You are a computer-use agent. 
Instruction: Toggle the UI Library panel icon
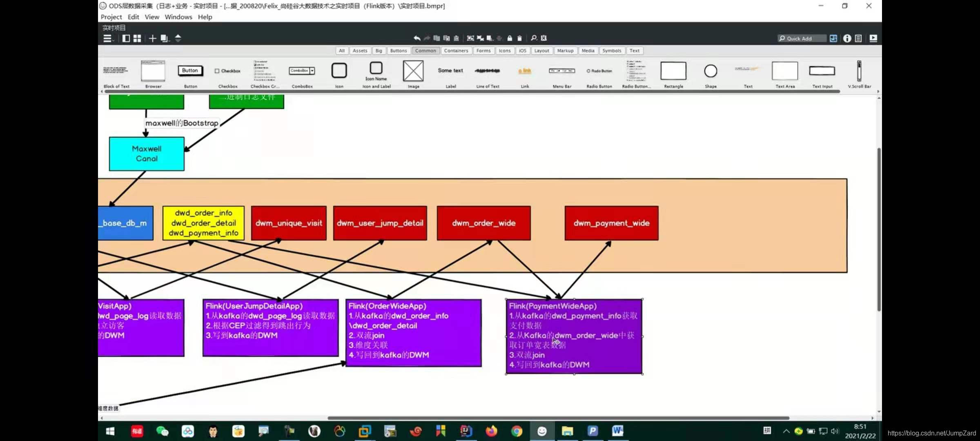(833, 38)
